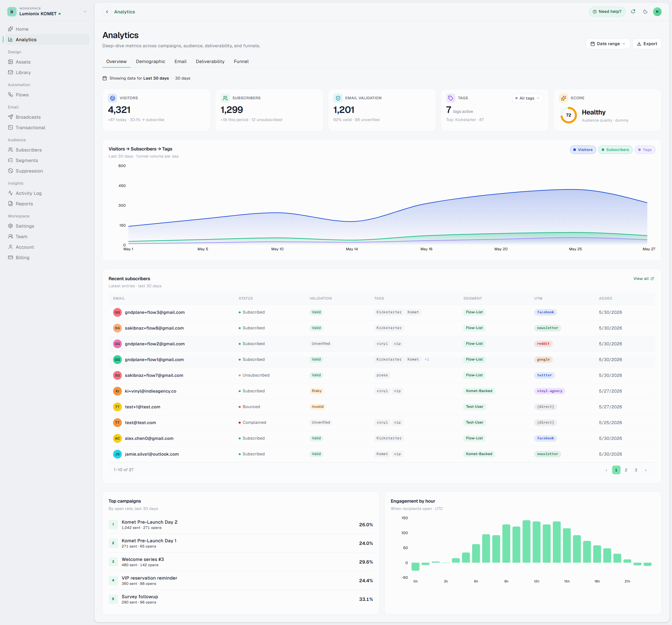Screen dimensions: 672x625
Task: Click the Score card sparkle icon
Action: tap(564, 98)
